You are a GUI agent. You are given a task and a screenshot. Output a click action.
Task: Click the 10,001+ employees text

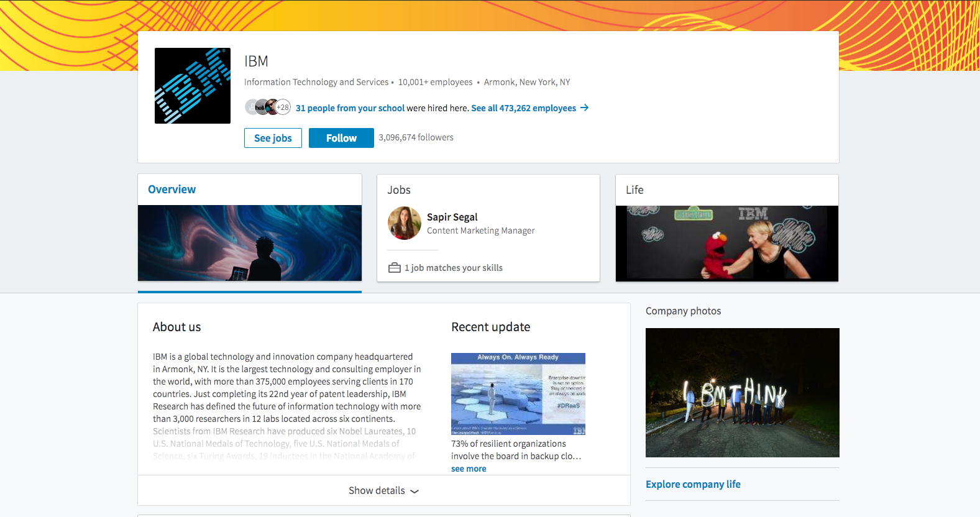click(x=436, y=82)
